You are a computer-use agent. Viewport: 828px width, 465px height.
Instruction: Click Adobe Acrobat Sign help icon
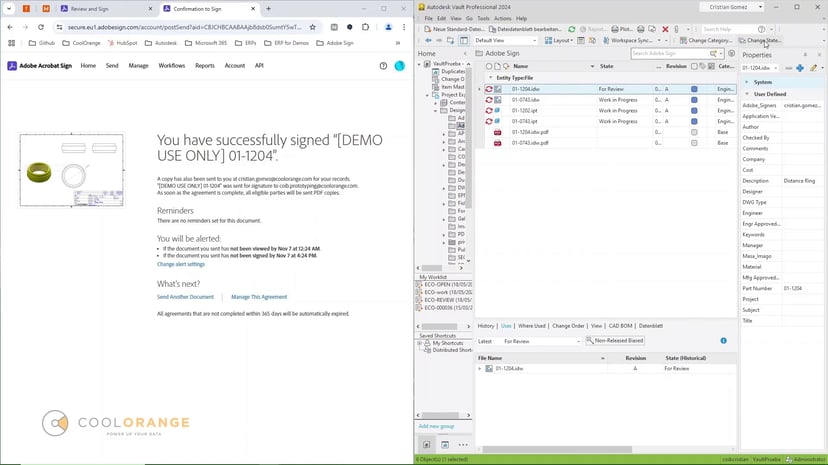383,66
